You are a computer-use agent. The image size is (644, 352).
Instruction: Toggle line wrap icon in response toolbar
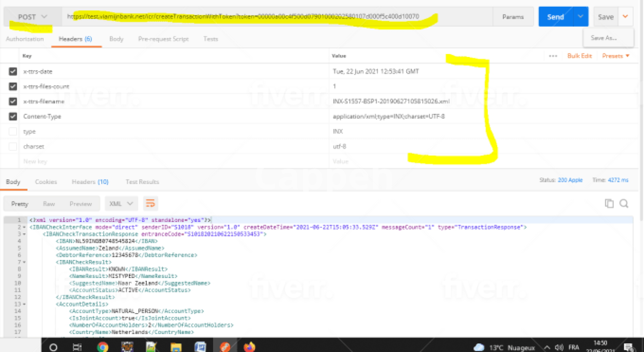(x=150, y=204)
